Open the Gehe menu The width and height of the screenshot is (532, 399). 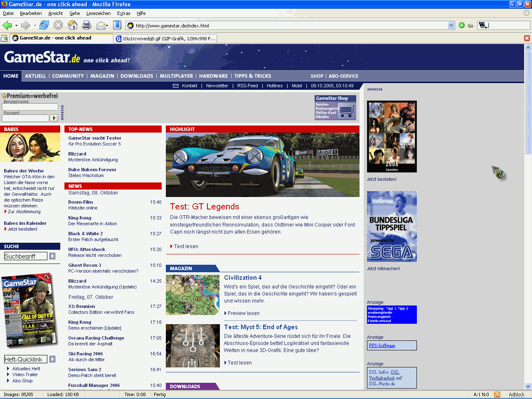pyautogui.click(x=75, y=13)
